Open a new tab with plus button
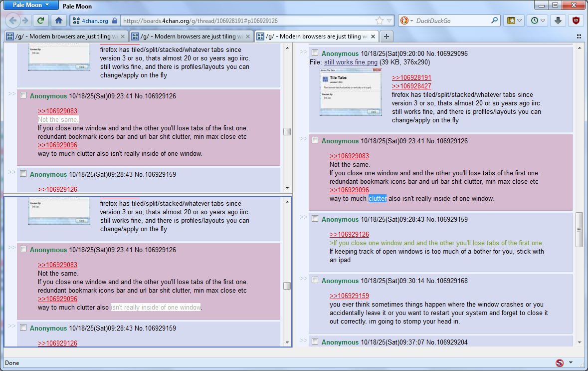This screenshot has width=588, height=371. (x=386, y=36)
